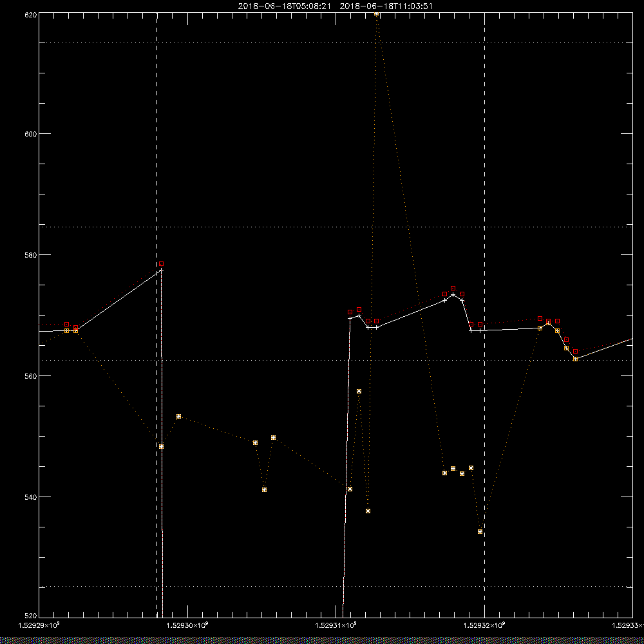Screen dimensions: 644x644
Task: Pick the lowest orange data marker near 534
Action: point(480,531)
